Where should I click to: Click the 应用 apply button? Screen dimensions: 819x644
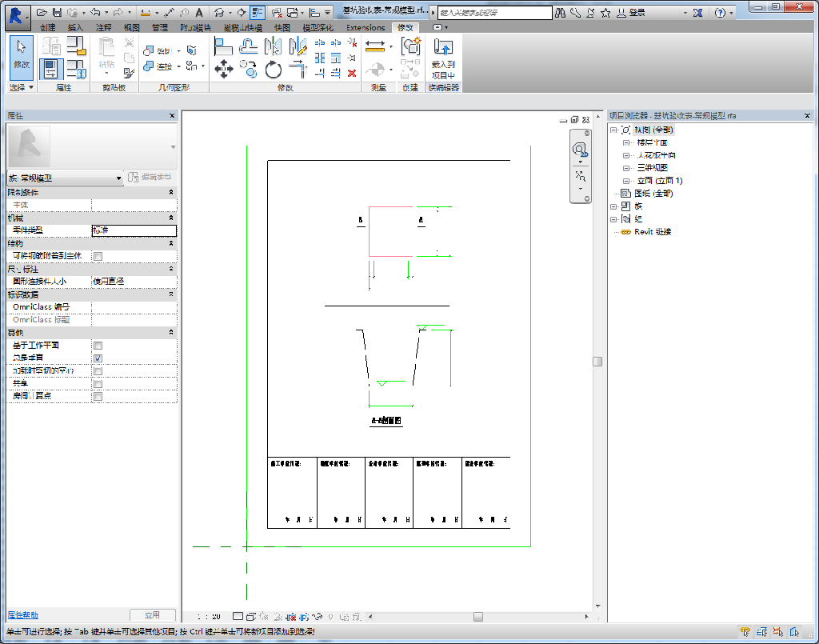pyautogui.click(x=152, y=615)
